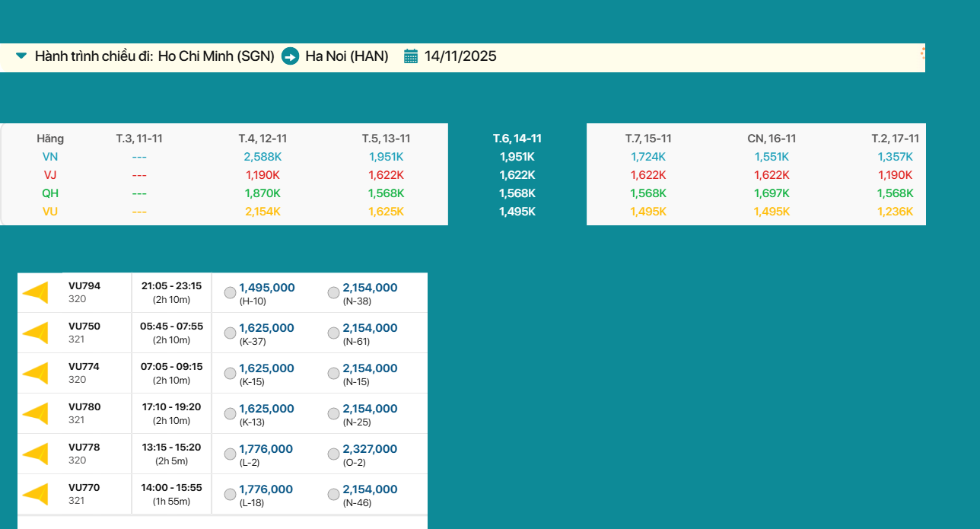The width and height of the screenshot is (980, 529).
Task: Click the route arrow between SGN and HAN
Action: tap(290, 56)
